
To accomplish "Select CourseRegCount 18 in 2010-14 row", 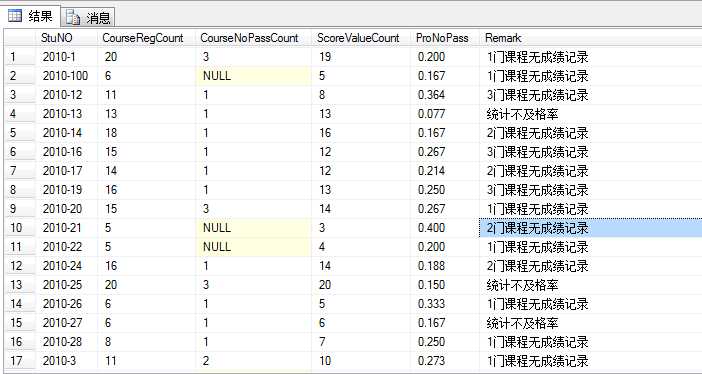I will 147,133.
